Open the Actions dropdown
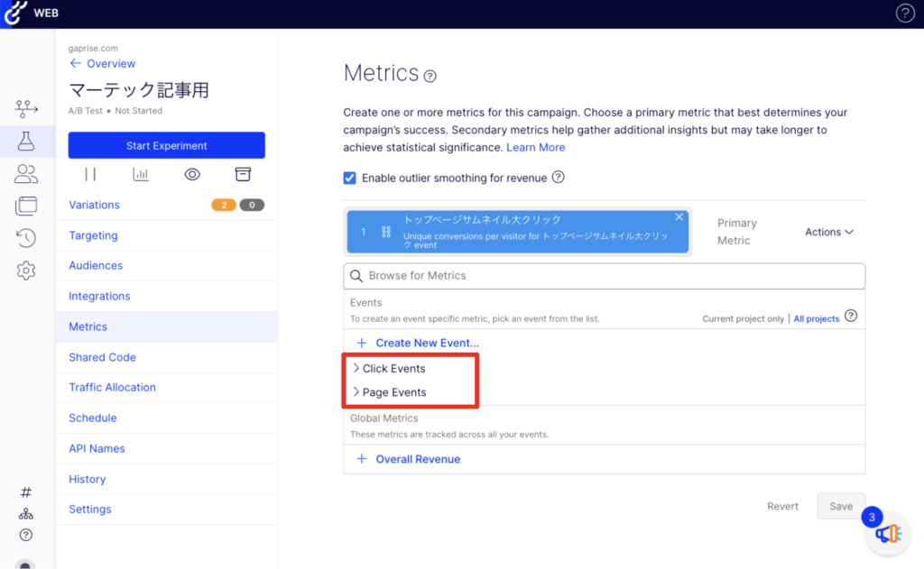The width and height of the screenshot is (924, 569). coord(828,232)
